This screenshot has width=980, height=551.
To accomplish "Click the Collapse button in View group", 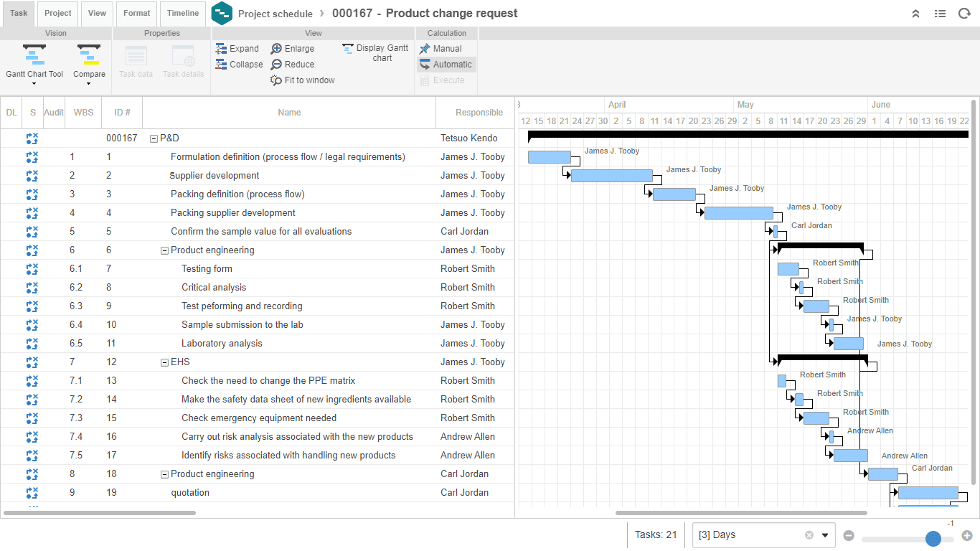I will tap(239, 64).
